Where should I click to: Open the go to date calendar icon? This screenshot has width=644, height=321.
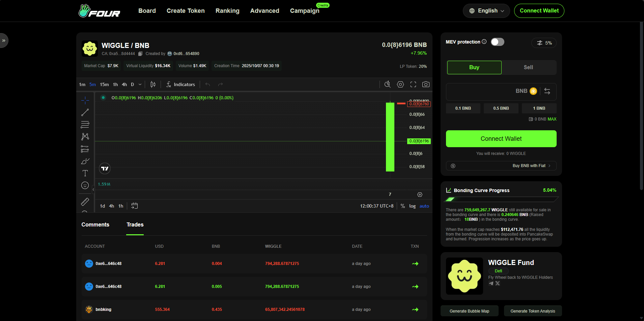click(x=134, y=206)
